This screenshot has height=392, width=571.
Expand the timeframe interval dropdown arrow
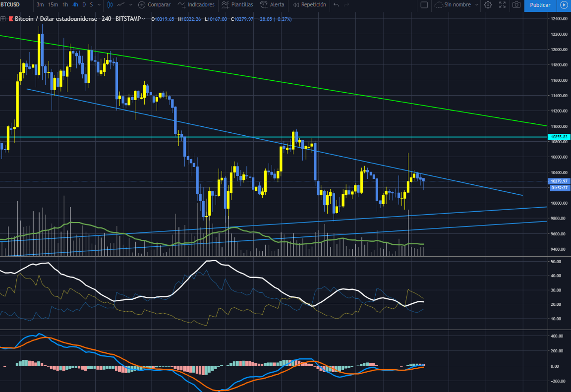click(x=99, y=5)
